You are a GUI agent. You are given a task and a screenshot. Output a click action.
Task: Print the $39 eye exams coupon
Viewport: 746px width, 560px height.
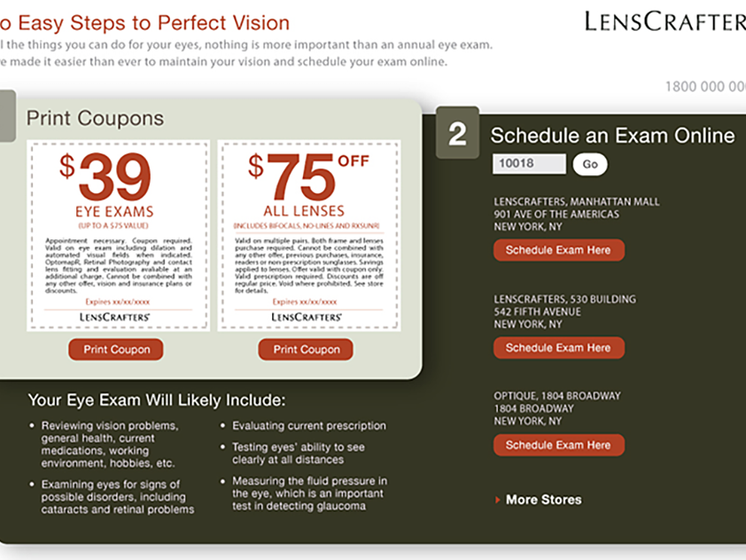coord(116,349)
